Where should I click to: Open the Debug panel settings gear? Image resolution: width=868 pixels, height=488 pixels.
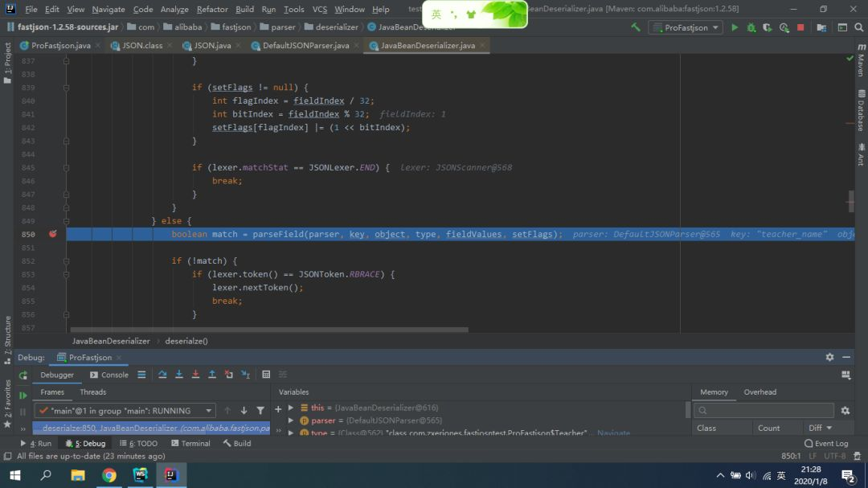coord(829,357)
